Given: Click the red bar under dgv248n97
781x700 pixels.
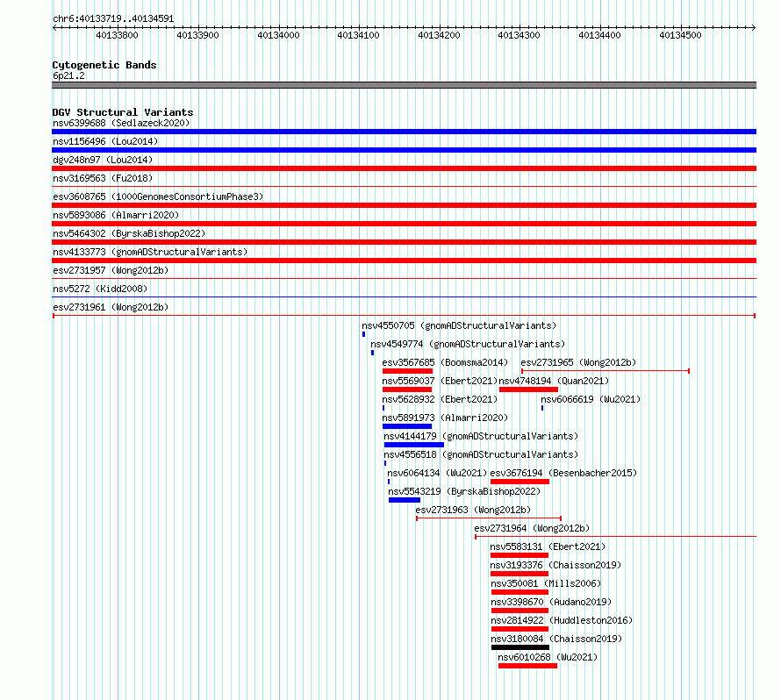Looking at the screenshot, I should coord(404,168).
